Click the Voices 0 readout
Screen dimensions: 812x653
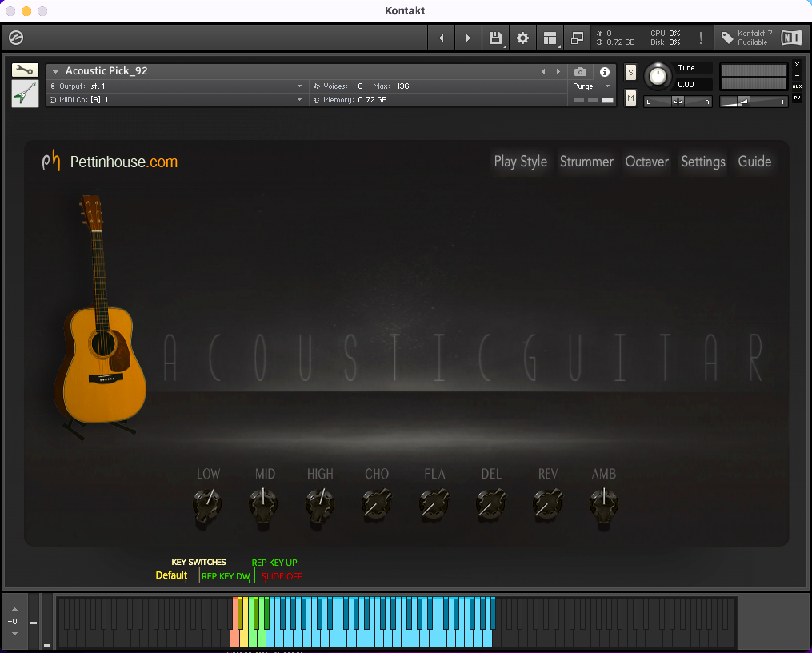pos(338,86)
